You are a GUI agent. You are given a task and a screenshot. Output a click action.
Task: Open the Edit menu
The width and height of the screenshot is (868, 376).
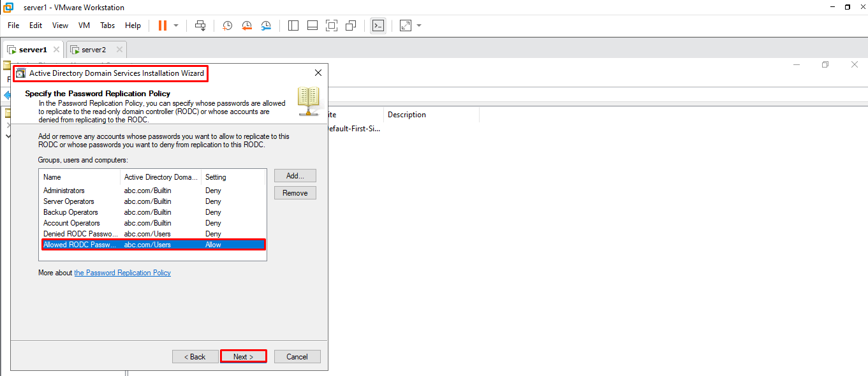[36, 25]
